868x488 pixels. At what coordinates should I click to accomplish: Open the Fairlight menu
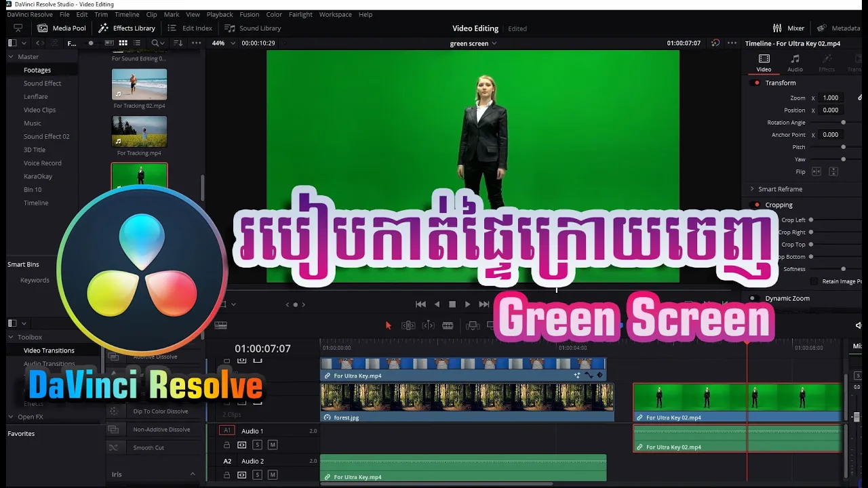[x=300, y=14]
